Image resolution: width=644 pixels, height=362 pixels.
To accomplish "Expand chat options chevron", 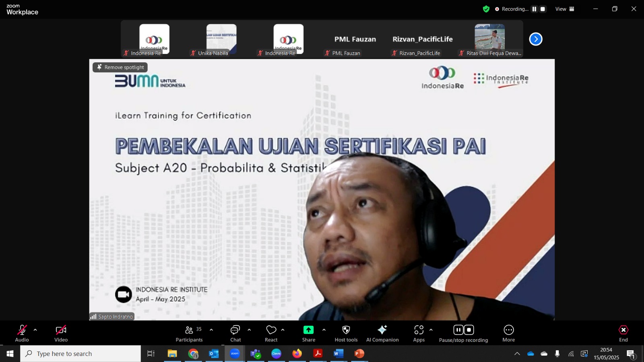I will (x=249, y=330).
